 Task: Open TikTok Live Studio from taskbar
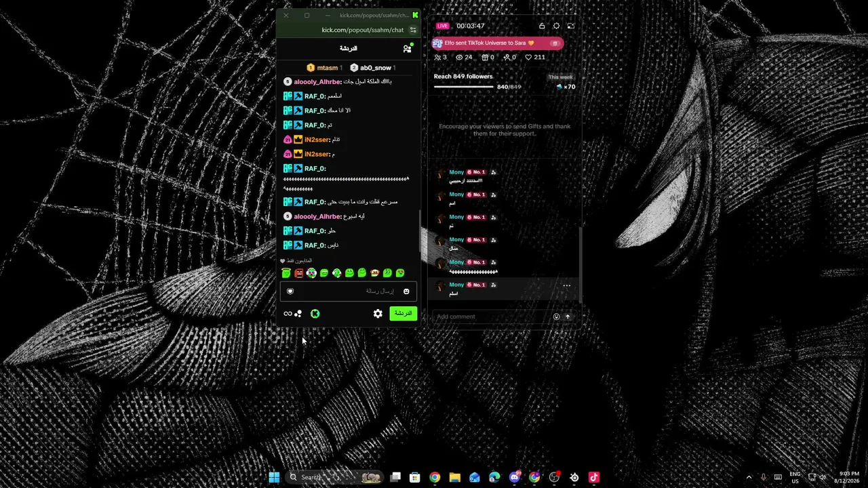click(594, 477)
